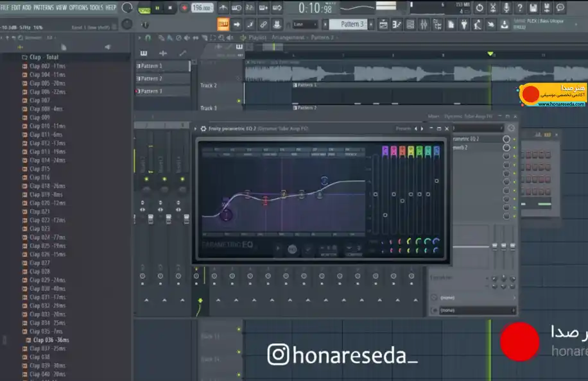The width and height of the screenshot is (588, 381).
Task: Stop playback with the Stop button
Action: coord(170,8)
